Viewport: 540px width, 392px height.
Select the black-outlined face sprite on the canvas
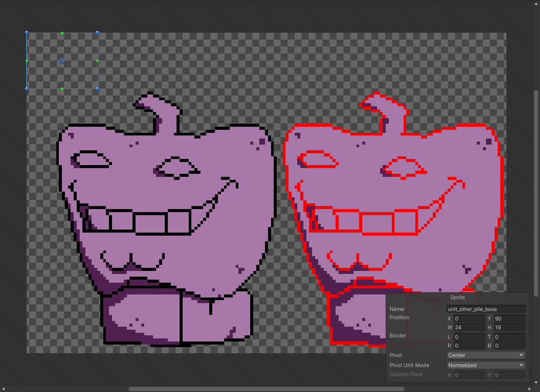166,196
